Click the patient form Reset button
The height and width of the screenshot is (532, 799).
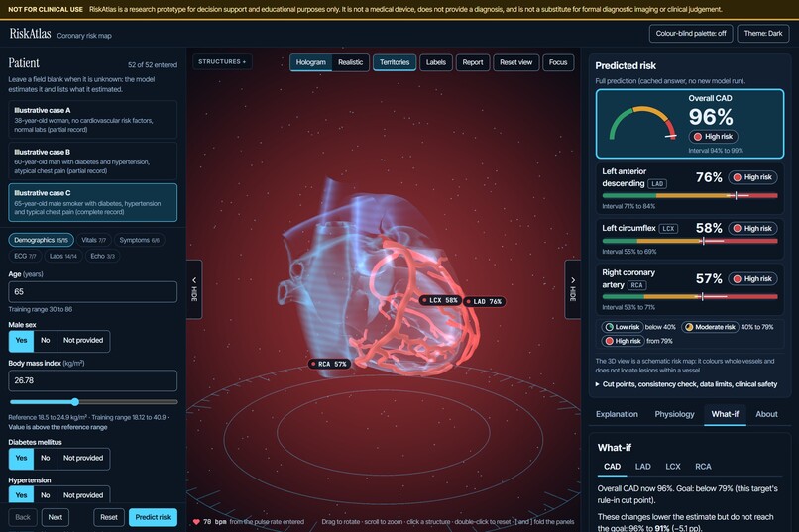(x=108, y=517)
